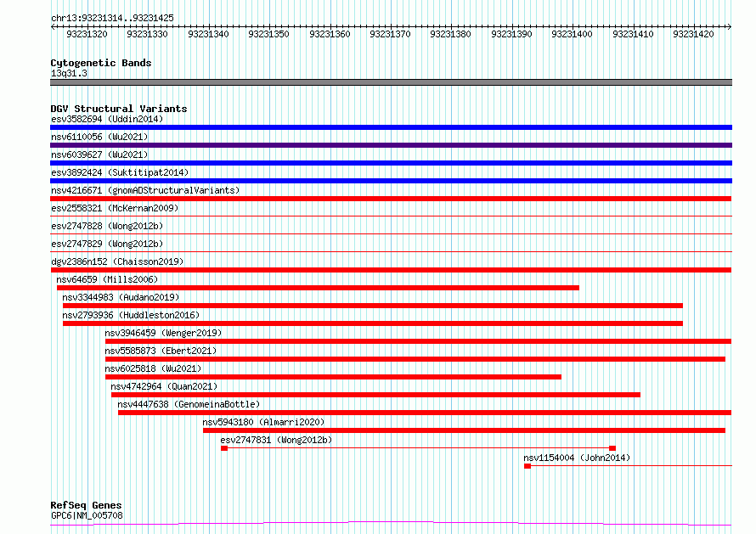Click ruler position 93231390
The image size is (756, 534).
511,34
